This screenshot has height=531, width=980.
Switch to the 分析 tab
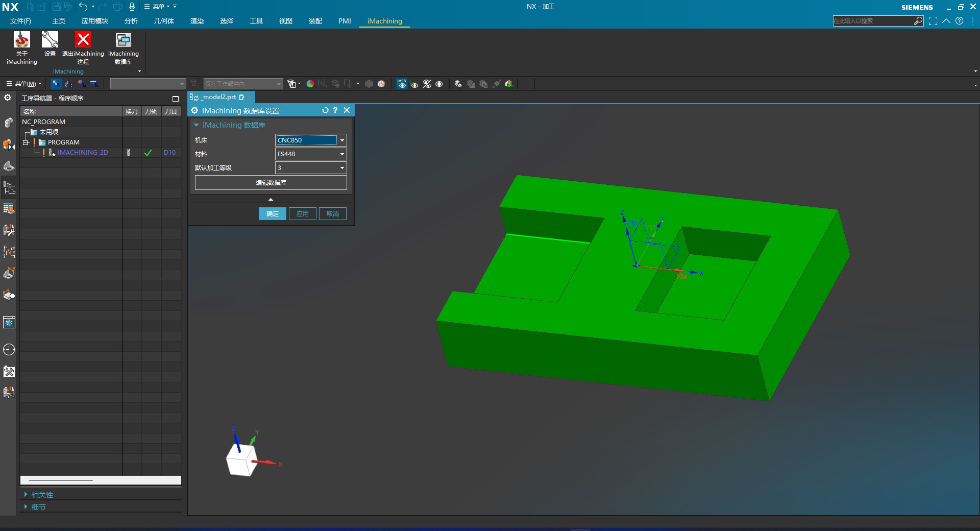131,21
